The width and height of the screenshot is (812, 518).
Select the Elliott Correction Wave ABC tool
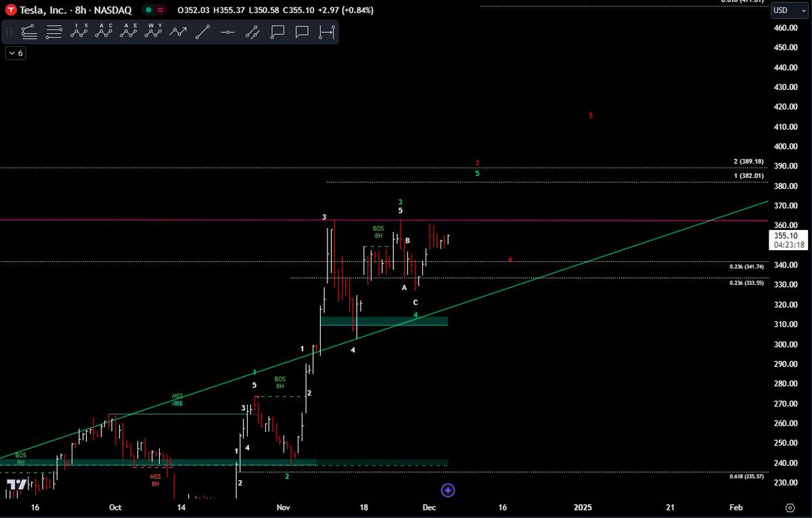pos(105,31)
